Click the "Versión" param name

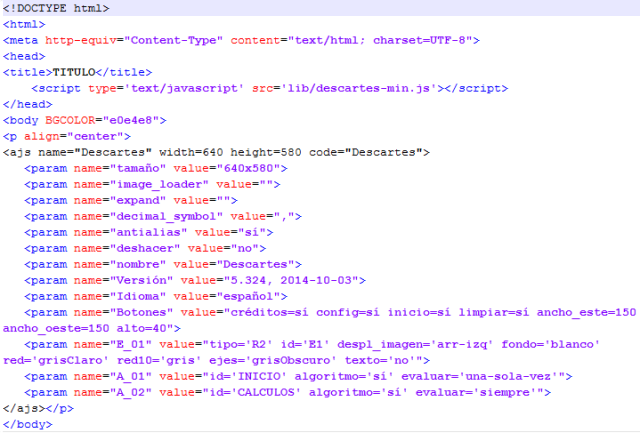(141, 280)
